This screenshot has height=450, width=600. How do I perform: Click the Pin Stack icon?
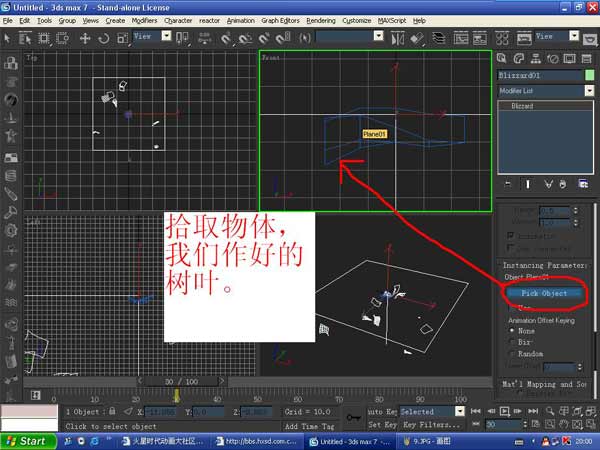(507, 184)
